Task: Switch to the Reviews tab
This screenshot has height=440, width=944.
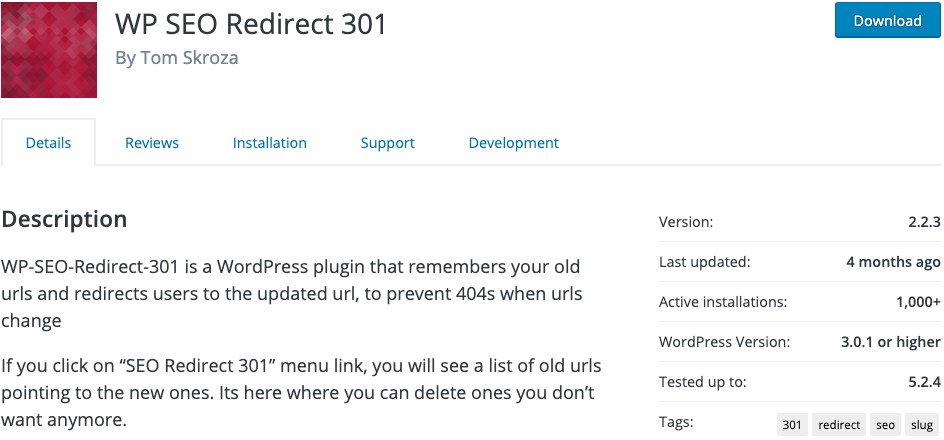Action: [152, 143]
